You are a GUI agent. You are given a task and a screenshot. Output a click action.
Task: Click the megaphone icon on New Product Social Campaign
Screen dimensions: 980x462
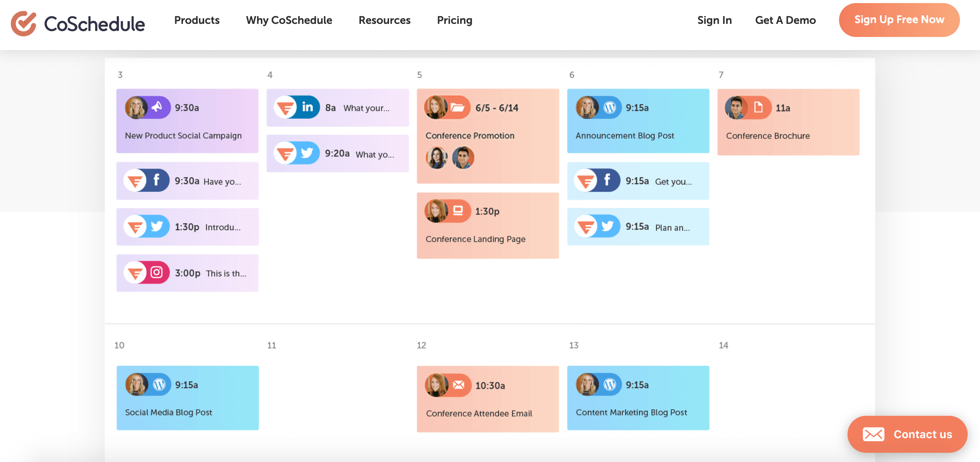tap(157, 107)
